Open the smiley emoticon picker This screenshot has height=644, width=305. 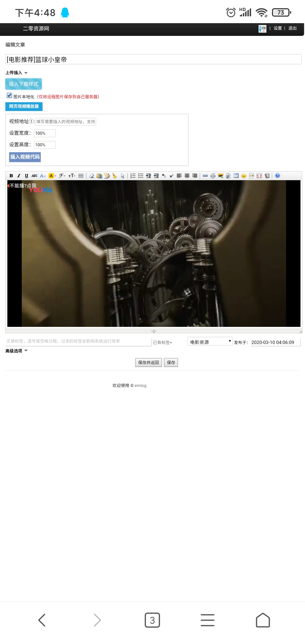[244, 176]
